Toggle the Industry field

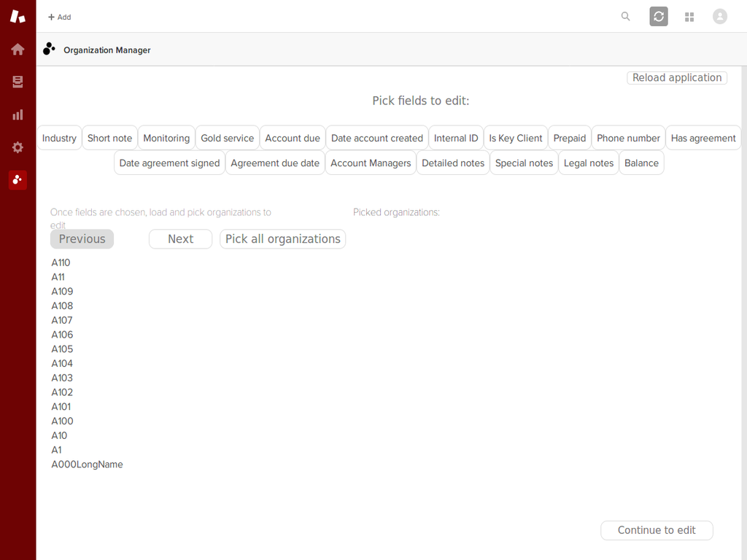tap(59, 138)
